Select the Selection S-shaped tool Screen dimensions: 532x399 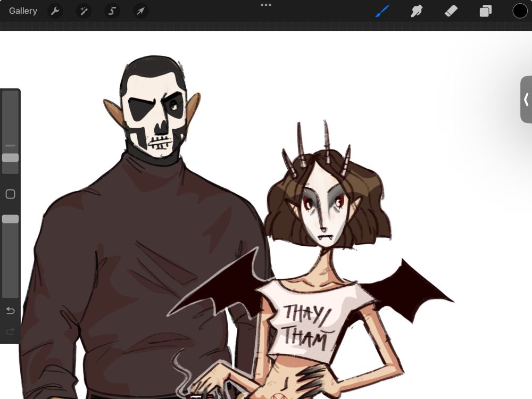click(x=112, y=11)
